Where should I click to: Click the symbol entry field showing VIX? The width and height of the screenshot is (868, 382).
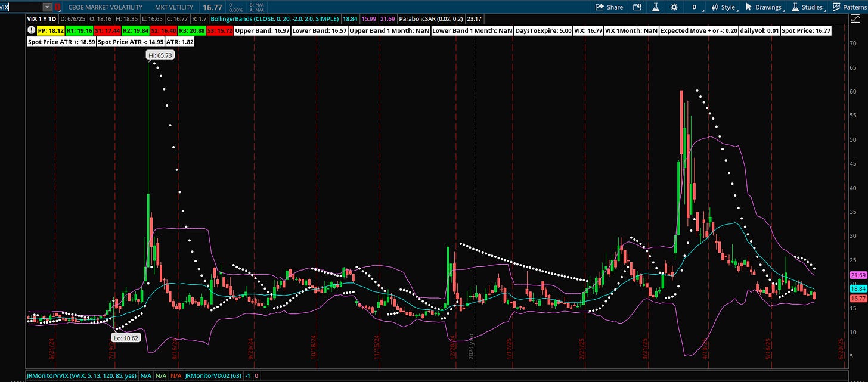(x=21, y=7)
